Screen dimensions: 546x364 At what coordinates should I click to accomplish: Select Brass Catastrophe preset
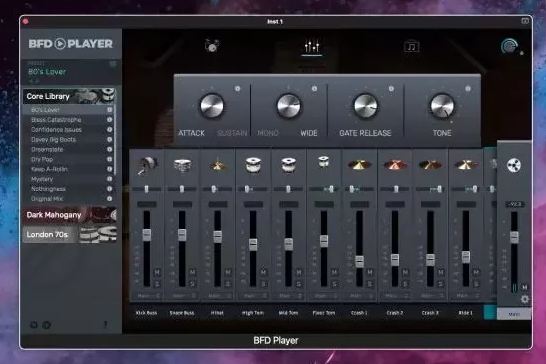[56, 119]
